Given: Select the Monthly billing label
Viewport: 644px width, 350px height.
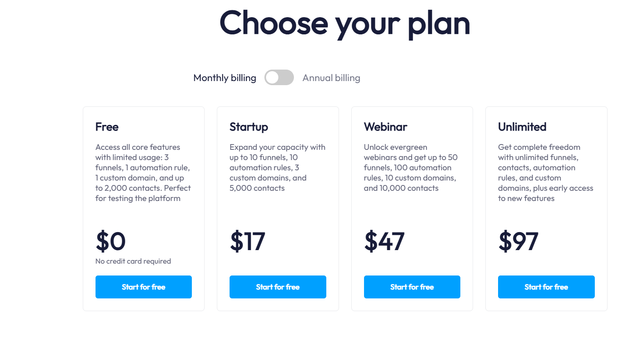Looking at the screenshot, I should click(225, 78).
